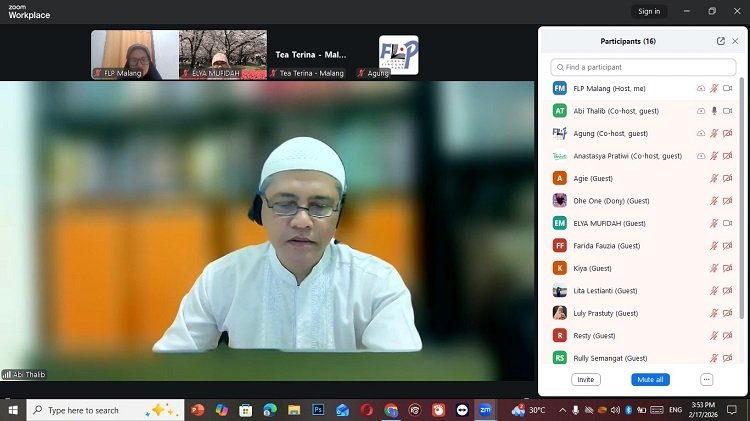
Task: Select the ELYA MUFIDAH video thumbnail
Action: 223,55
